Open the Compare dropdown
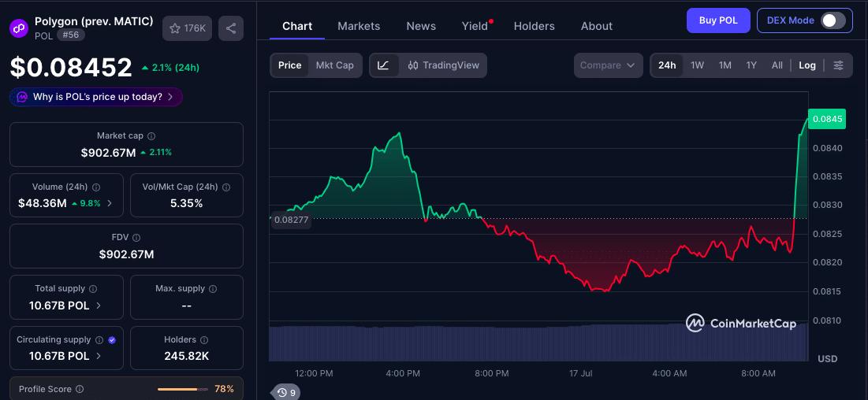 tap(608, 65)
